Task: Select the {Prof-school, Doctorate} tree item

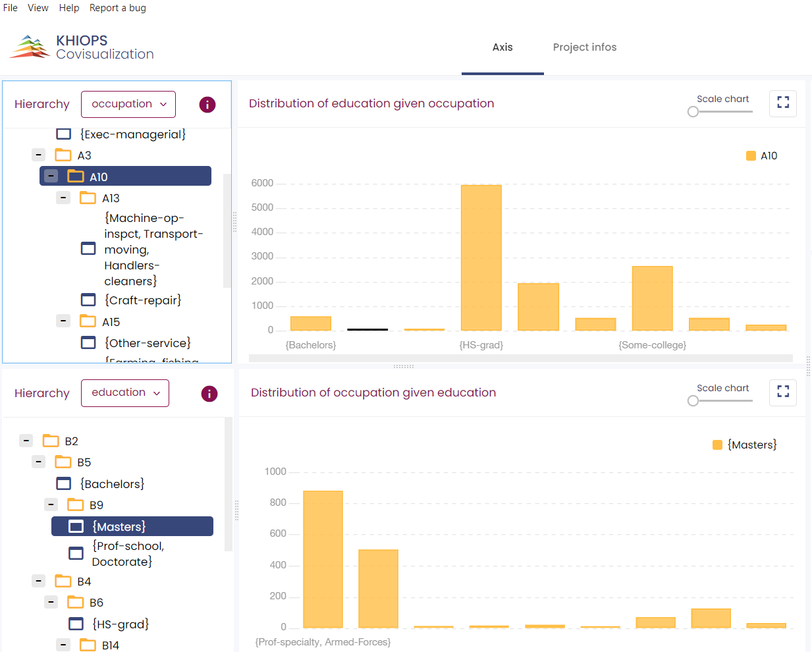Action: (128, 554)
